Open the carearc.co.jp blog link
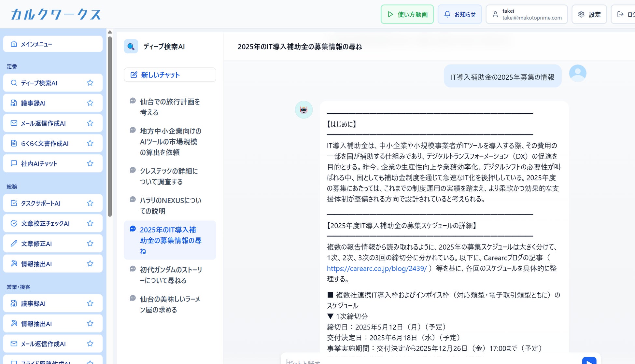 coord(376,269)
